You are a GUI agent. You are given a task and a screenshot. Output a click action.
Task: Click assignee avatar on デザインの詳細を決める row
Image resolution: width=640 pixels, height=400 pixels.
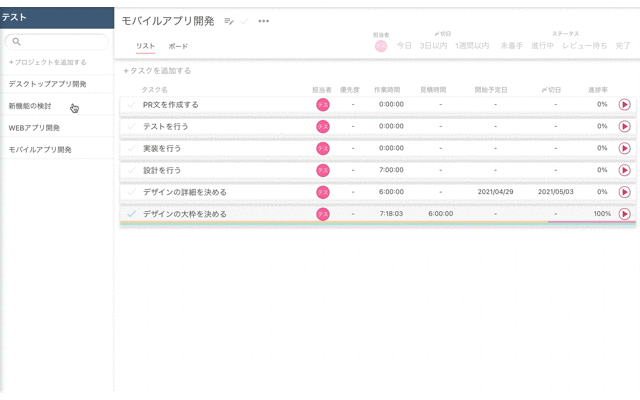coord(322,192)
